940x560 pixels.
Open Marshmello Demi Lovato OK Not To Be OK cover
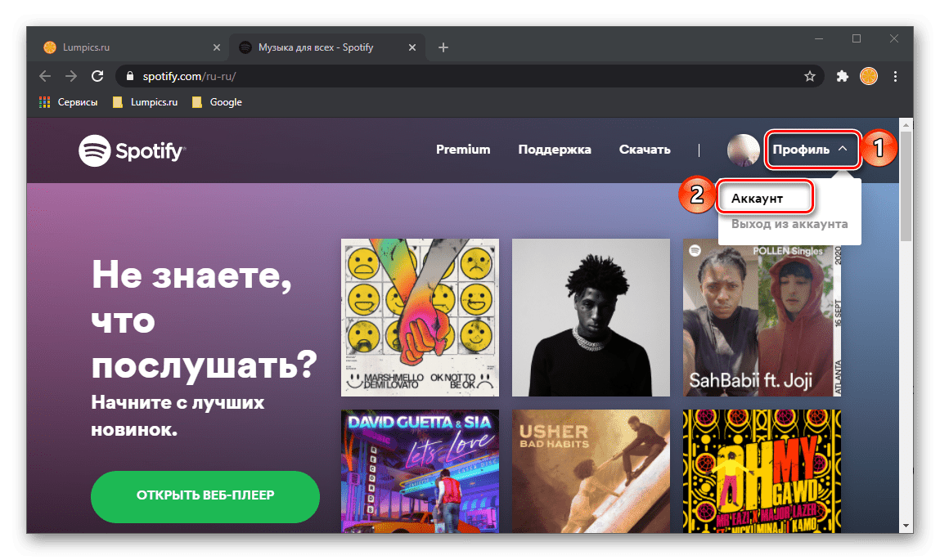(420, 317)
